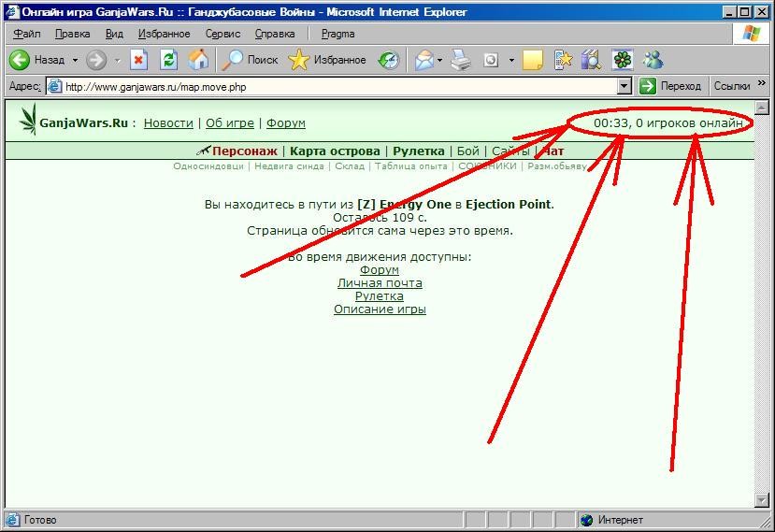Click the Internet Explorer title bar icon
This screenshot has height=532, width=775.
[x=12, y=12]
